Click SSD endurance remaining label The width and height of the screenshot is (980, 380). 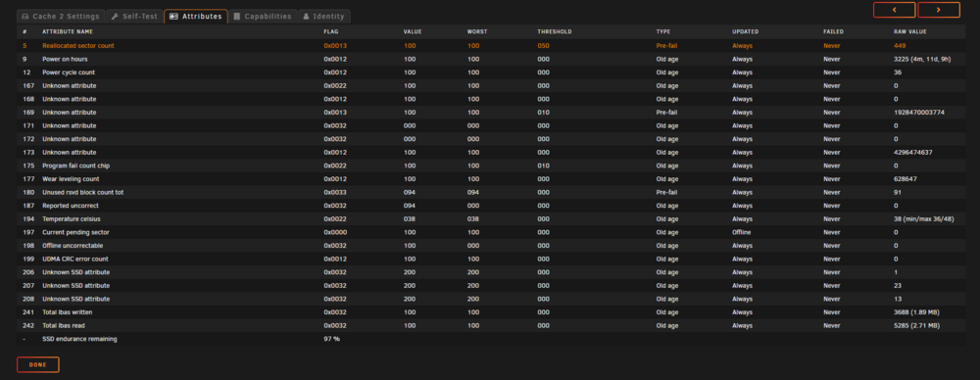[x=79, y=339]
